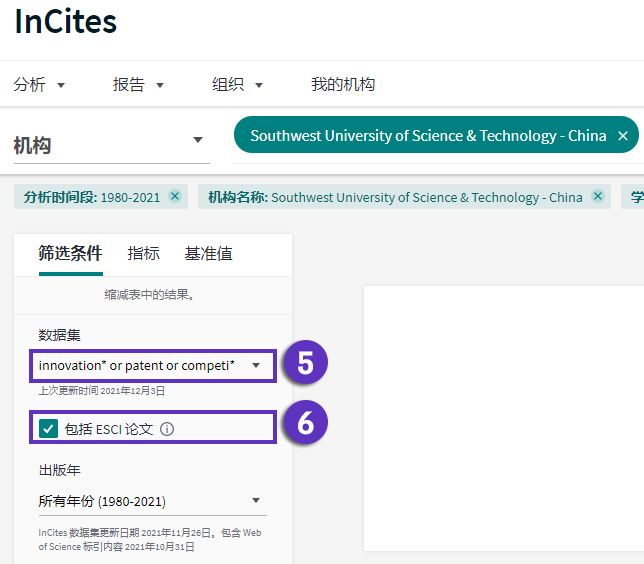Open the 机构 entity type selector

pyautogui.click(x=110, y=142)
